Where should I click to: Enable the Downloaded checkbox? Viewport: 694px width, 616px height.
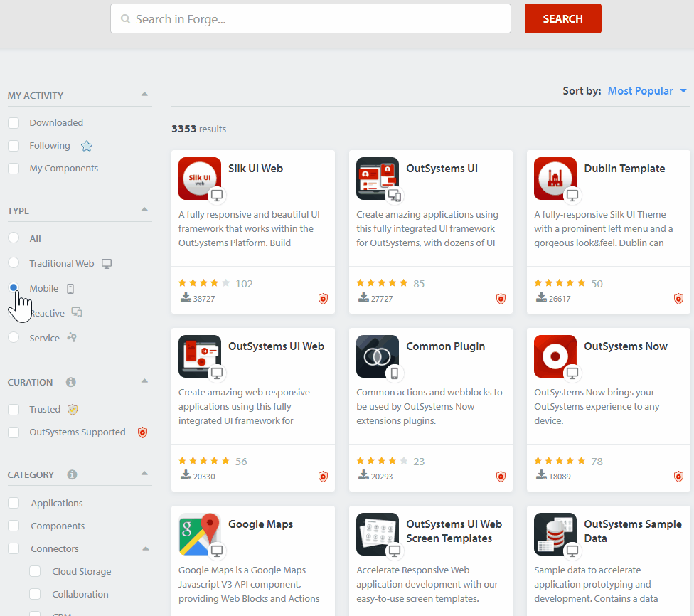click(x=14, y=123)
